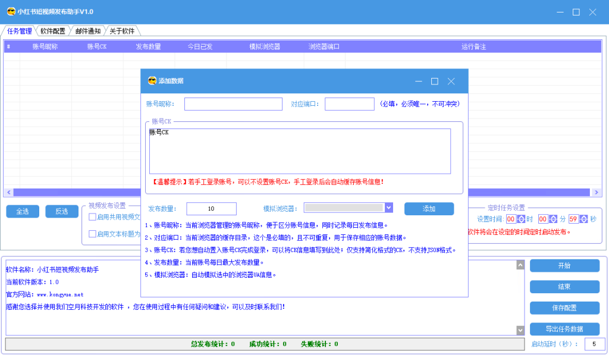
Task: Expand the 模拟浏览器 dropdown arrow
Action: coord(389,208)
